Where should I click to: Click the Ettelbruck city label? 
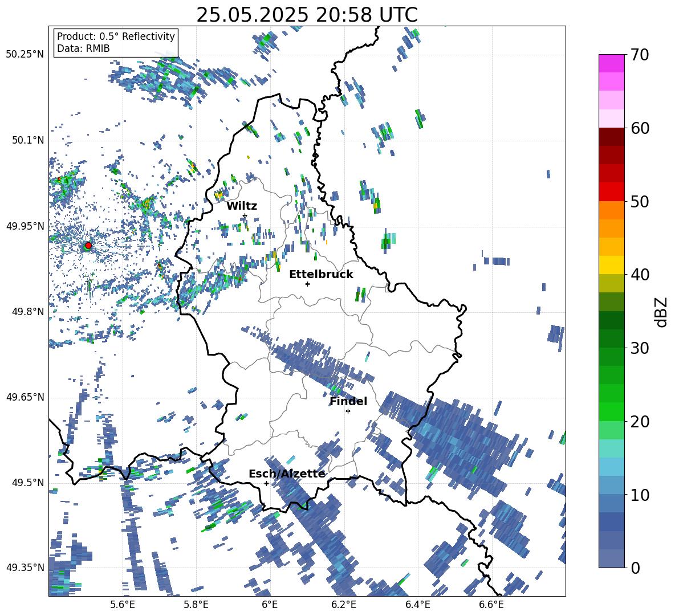[321, 275]
